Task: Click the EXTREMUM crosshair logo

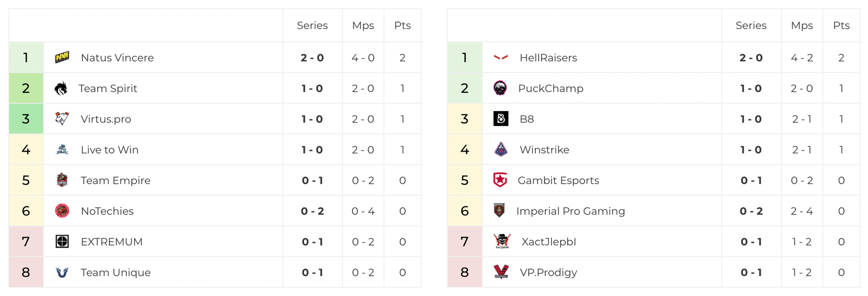Action: 62,242
